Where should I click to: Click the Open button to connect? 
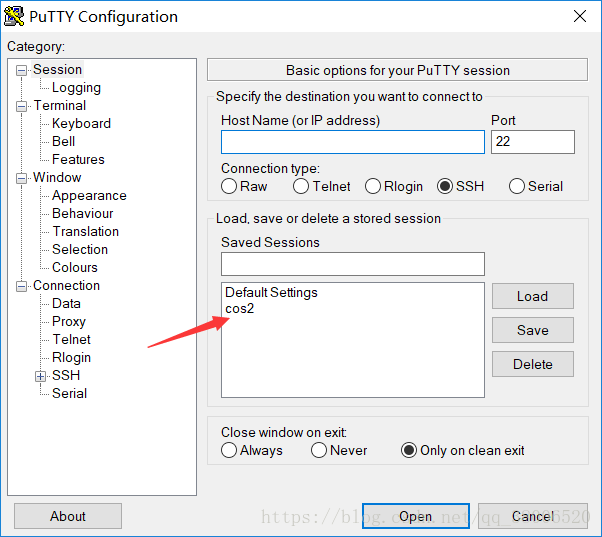(416, 516)
